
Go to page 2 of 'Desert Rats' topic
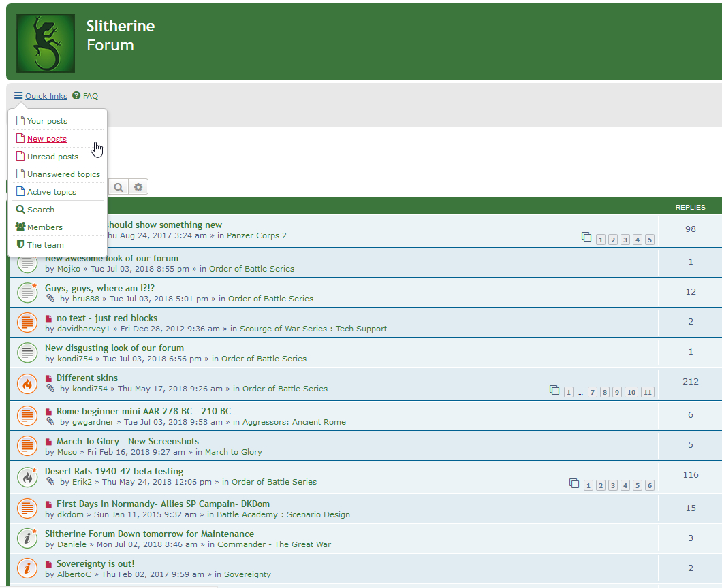pyautogui.click(x=601, y=485)
